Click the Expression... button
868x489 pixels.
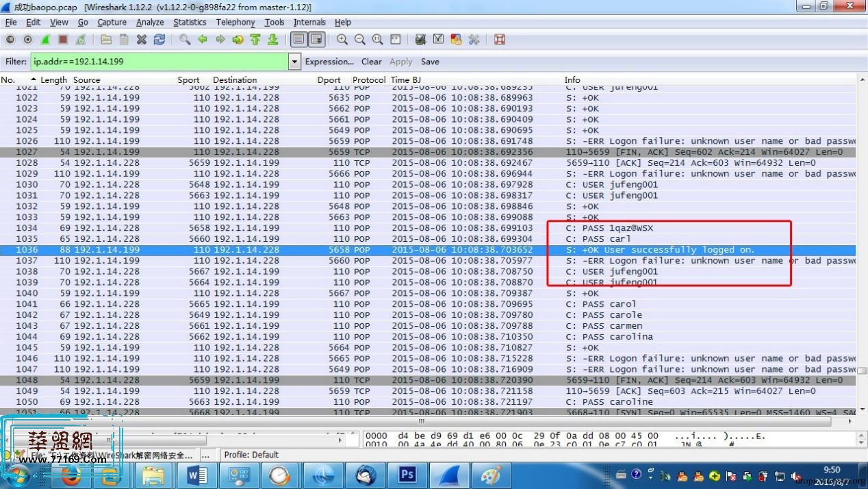(329, 62)
